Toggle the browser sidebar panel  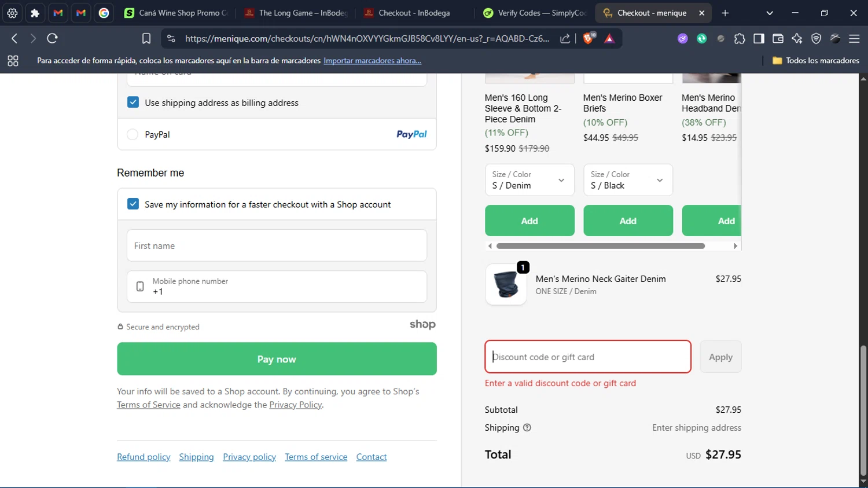coord(759,38)
